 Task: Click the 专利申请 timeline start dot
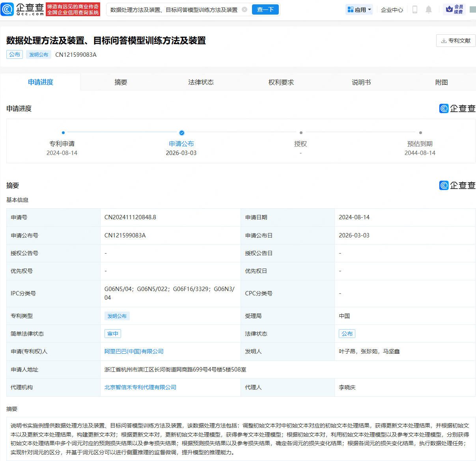[x=63, y=133]
